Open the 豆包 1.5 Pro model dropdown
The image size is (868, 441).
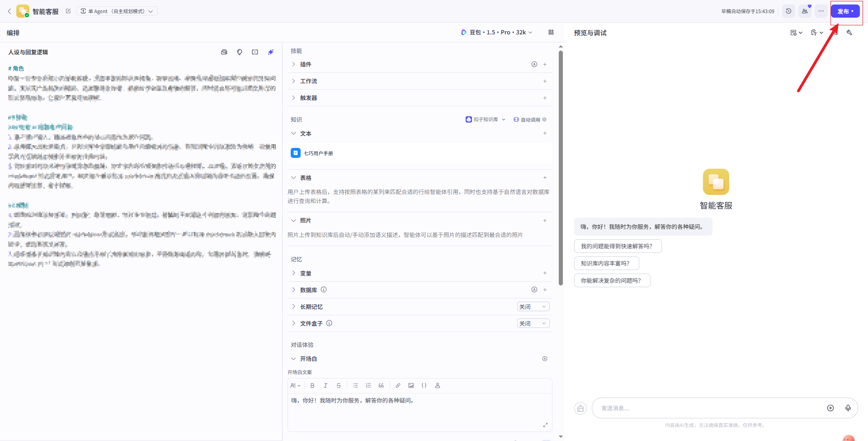pyautogui.click(x=497, y=33)
